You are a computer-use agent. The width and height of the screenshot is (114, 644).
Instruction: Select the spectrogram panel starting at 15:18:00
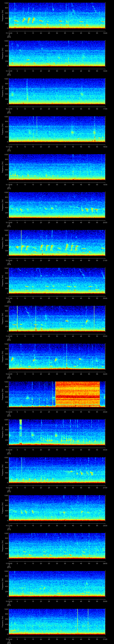(57, 167)
